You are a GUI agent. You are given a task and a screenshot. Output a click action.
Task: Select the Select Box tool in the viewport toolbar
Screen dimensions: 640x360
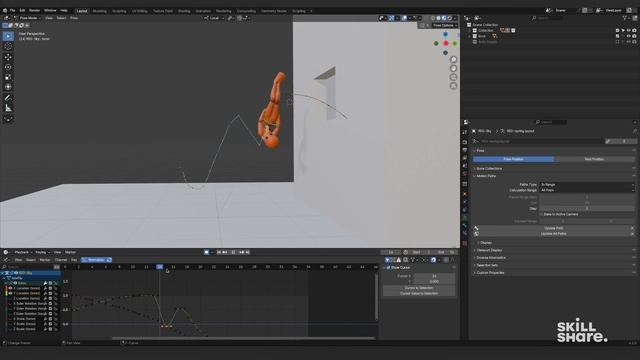click(8, 36)
